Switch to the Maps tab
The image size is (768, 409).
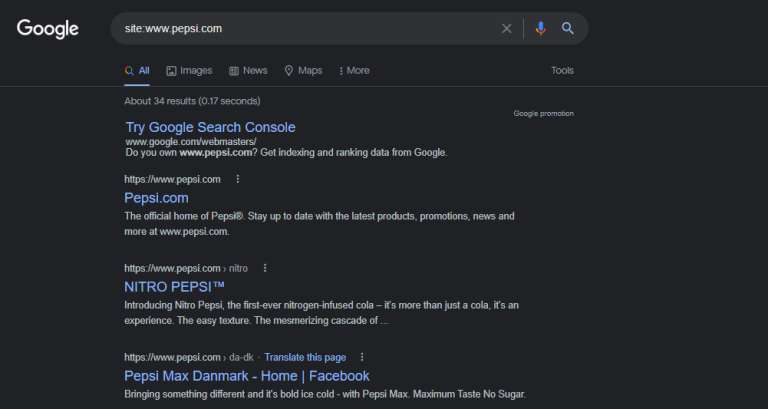tap(303, 71)
